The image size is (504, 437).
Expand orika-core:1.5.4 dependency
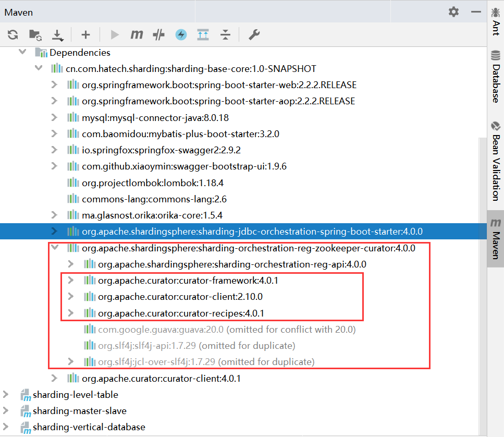(54, 215)
